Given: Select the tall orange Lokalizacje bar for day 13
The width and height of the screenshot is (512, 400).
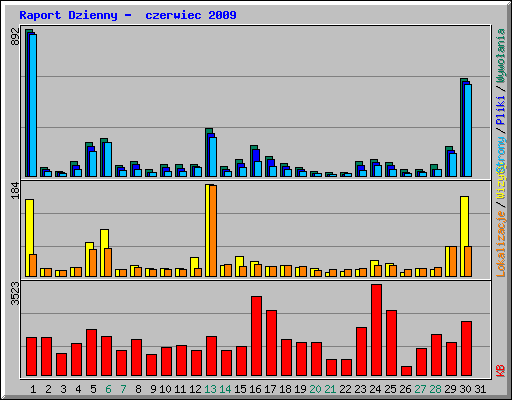Looking at the screenshot, I should [213, 231].
